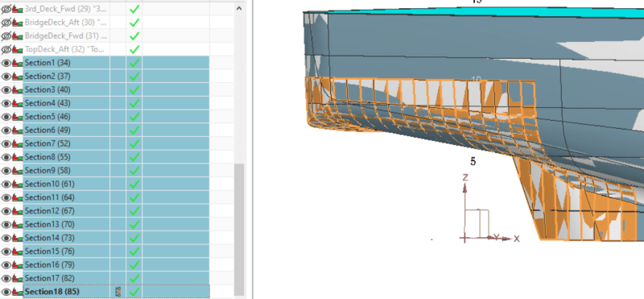Click the green checkmark for Section1 (34)
The width and height of the screenshot is (644, 299).
(x=134, y=63)
